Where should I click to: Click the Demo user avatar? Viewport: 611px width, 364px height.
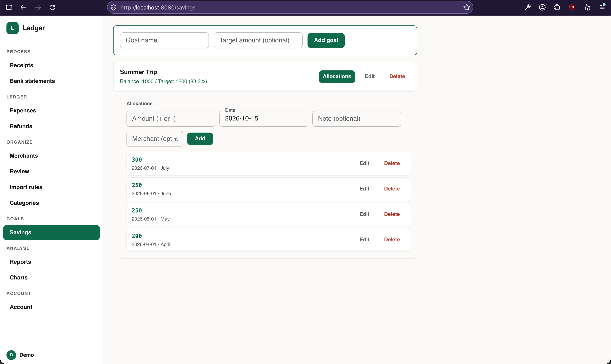point(11,355)
